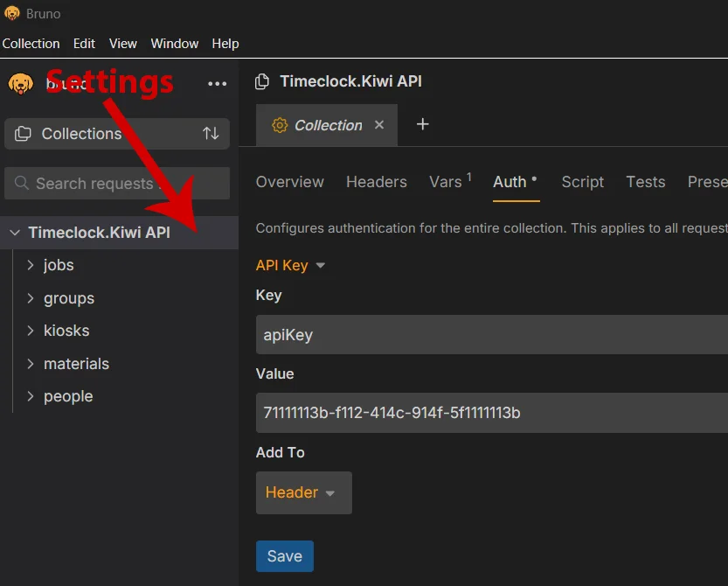Switch to the Overview tab
728x586 pixels.
pyautogui.click(x=290, y=182)
